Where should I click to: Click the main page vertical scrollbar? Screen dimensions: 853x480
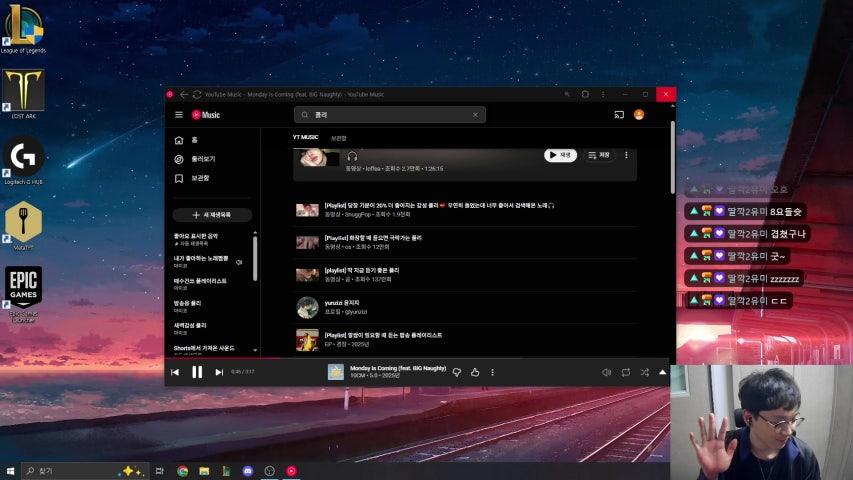[x=672, y=157]
